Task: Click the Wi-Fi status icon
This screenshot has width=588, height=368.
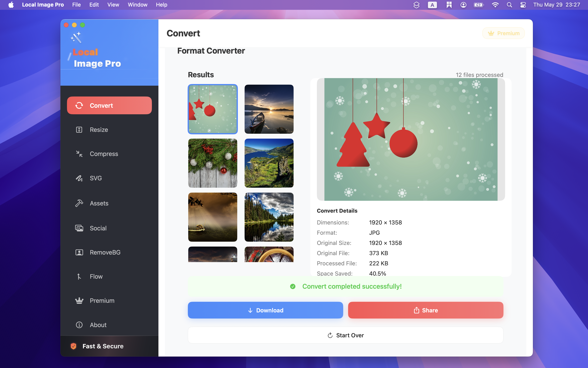Action: coord(495,5)
